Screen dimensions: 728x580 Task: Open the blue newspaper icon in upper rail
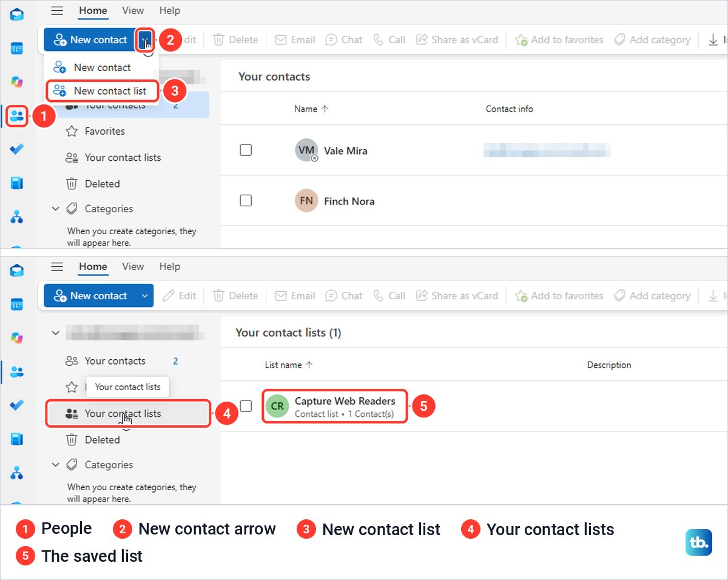[x=17, y=183]
